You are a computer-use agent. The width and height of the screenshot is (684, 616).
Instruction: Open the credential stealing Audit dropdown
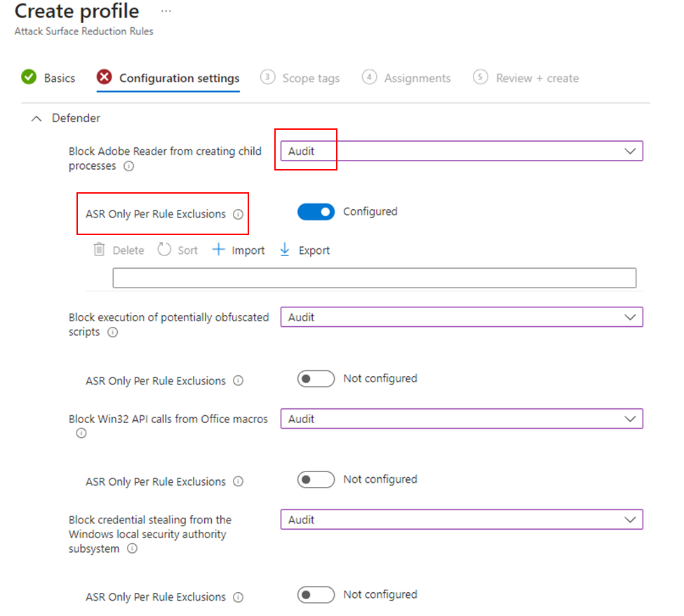click(462, 520)
